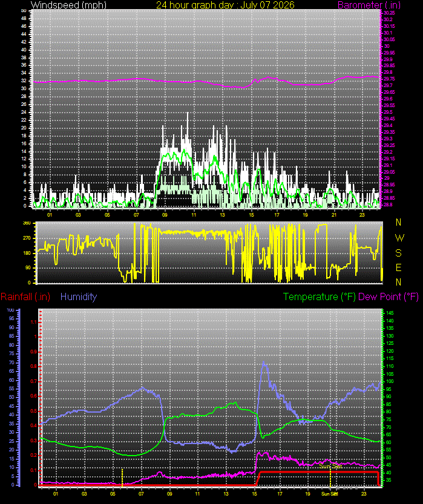Click the 180 tick on the direction axis
423x504 pixels.
coord(27,253)
